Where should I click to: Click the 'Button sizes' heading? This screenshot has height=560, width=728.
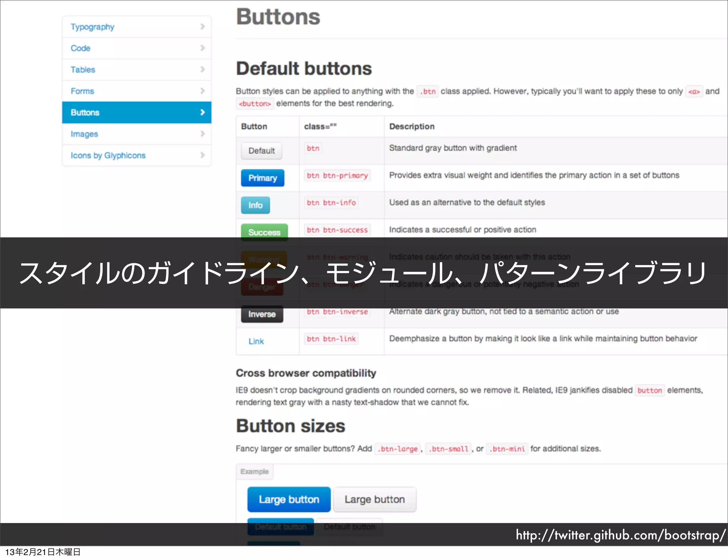291,426
